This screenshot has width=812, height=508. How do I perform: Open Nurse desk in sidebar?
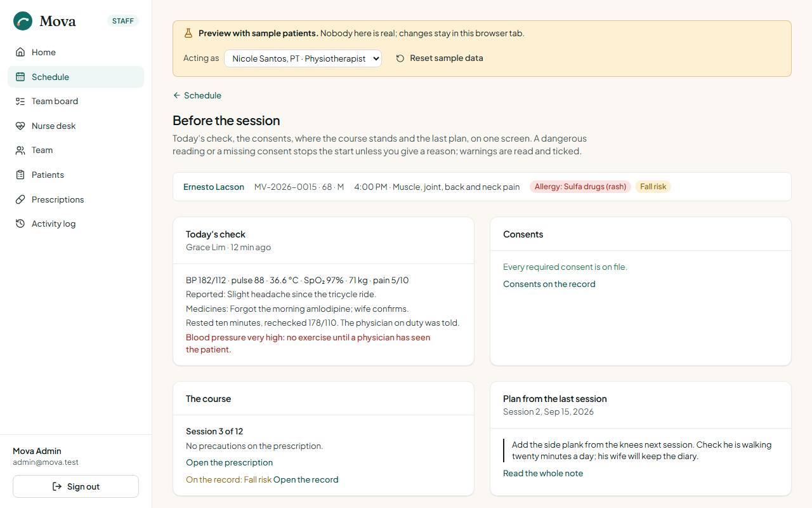pyautogui.click(x=75, y=126)
